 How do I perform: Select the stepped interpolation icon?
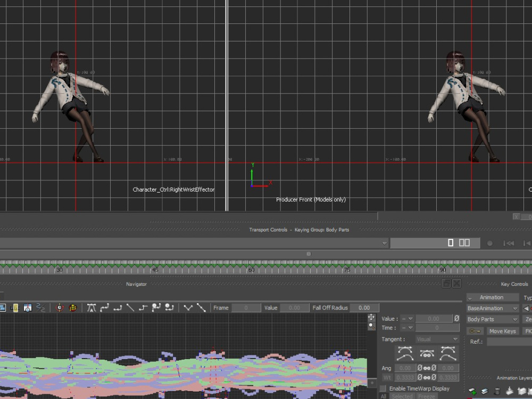143,307
